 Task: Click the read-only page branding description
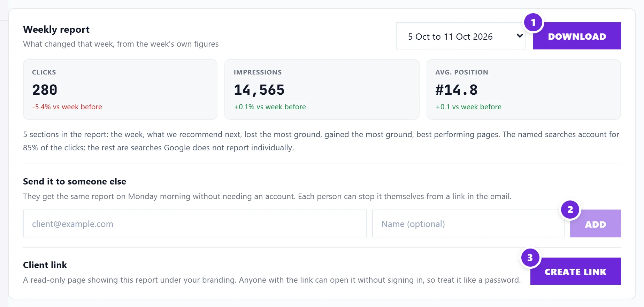(x=272, y=280)
